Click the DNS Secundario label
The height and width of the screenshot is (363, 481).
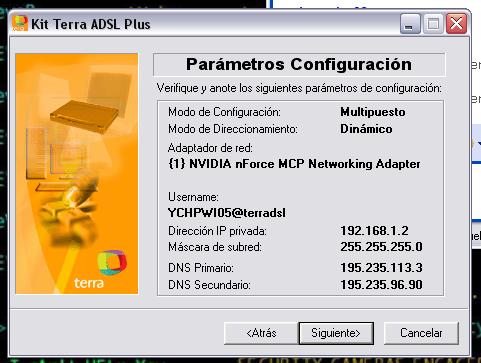[x=209, y=285]
